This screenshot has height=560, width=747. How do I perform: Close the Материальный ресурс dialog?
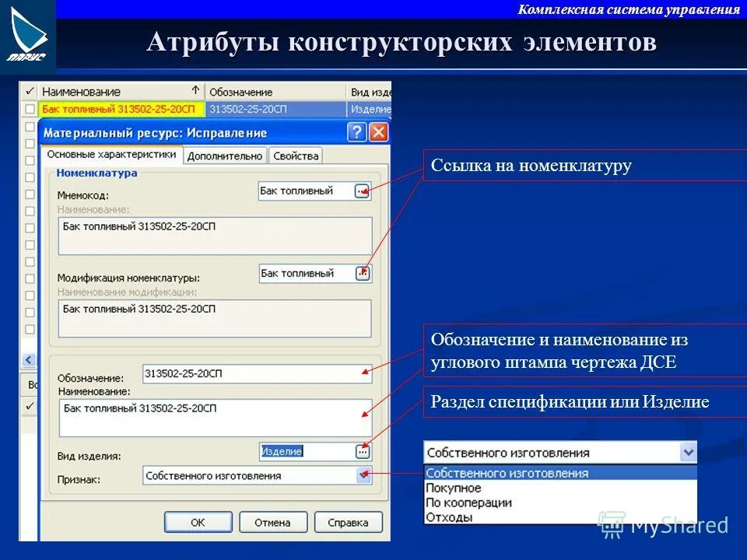coord(379,132)
